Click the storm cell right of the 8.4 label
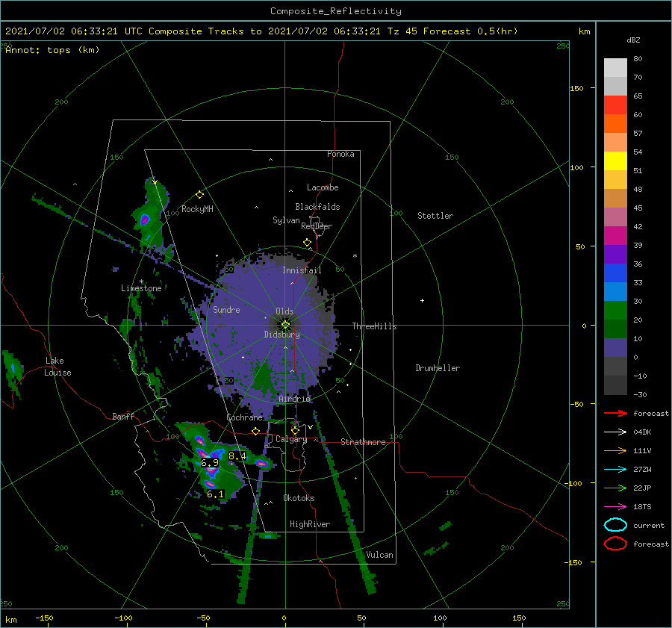The height and width of the screenshot is (628, 672). 261,464
